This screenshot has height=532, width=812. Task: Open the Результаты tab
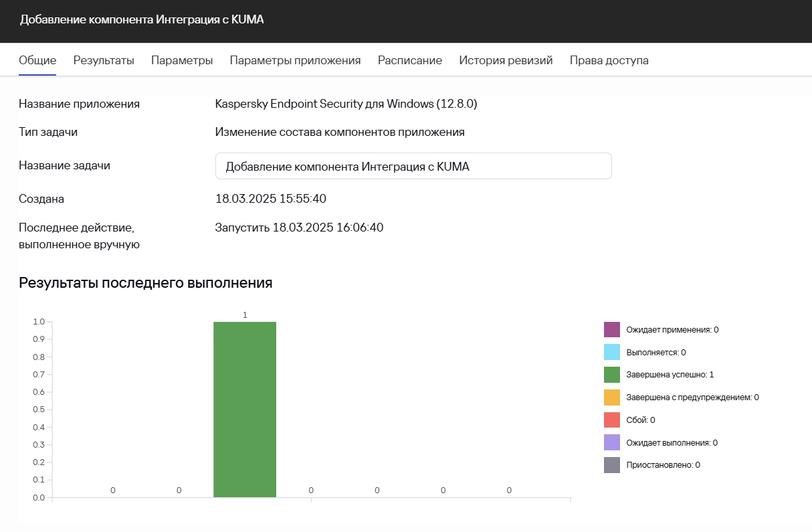coord(104,60)
